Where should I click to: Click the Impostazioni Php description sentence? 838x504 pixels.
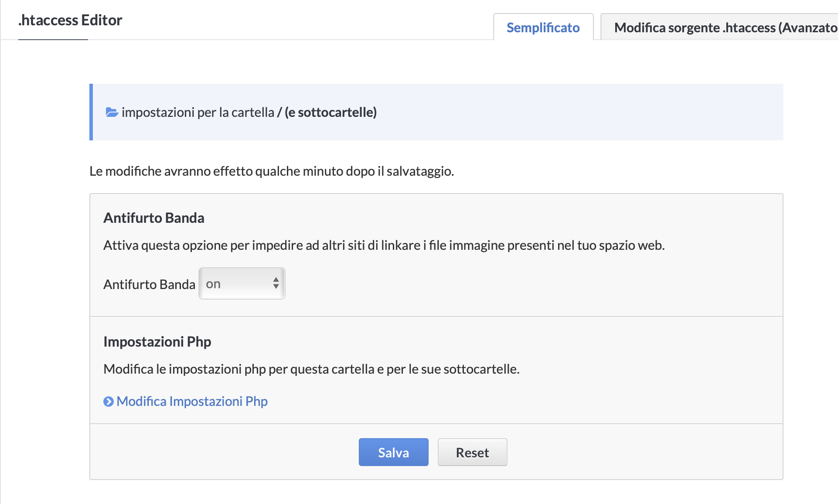(x=311, y=369)
